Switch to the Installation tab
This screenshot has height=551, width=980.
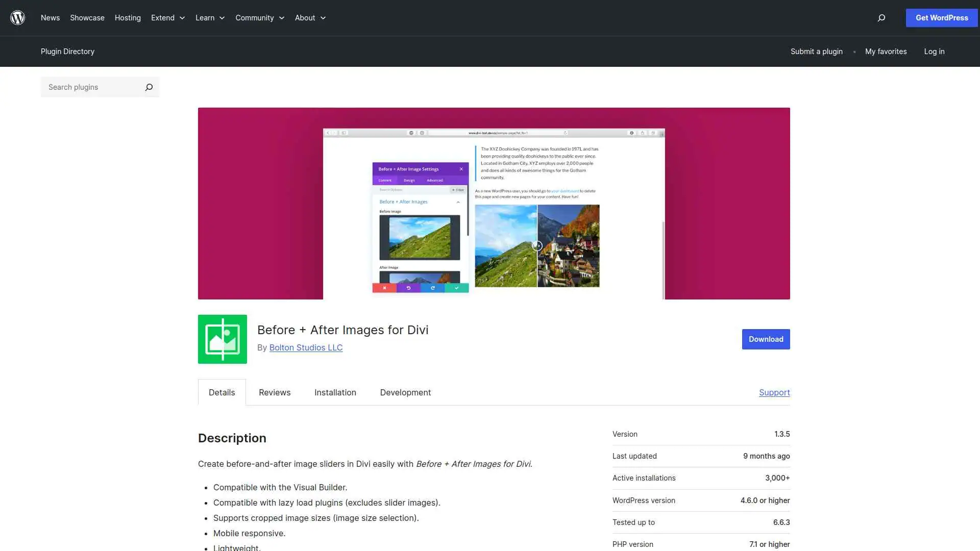[x=335, y=392]
